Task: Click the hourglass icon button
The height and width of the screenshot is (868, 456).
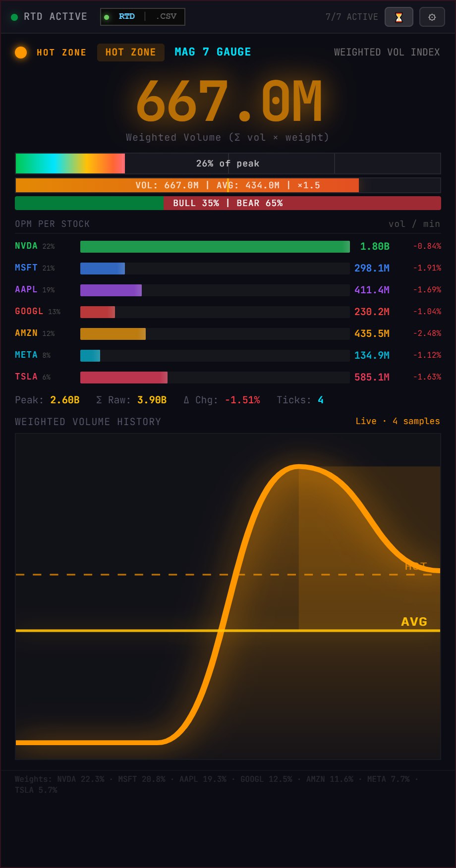Action: pyautogui.click(x=399, y=17)
